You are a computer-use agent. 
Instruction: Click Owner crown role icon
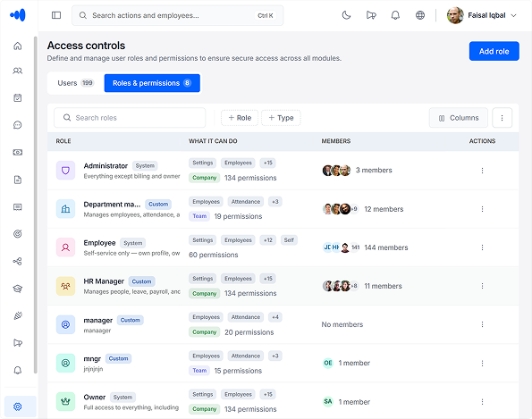pyautogui.click(x=65, y=402)
